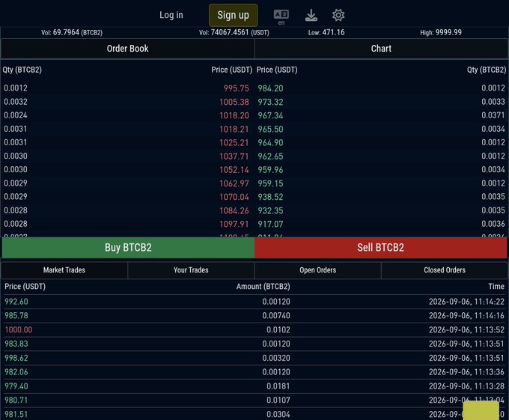509x420 pixels.
Task: Click the Sell BTCB2 button
Action: pyautogui.click(x=380, y=248)
